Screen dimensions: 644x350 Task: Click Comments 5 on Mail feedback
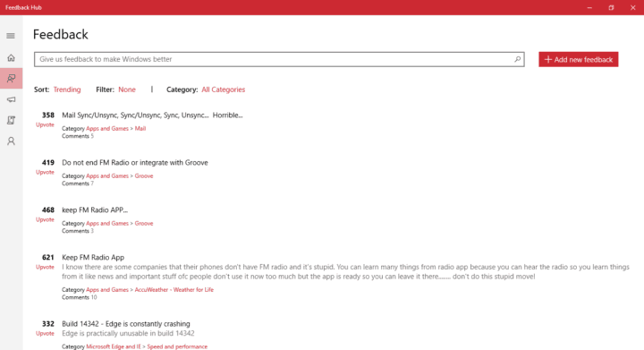point(78,136)
